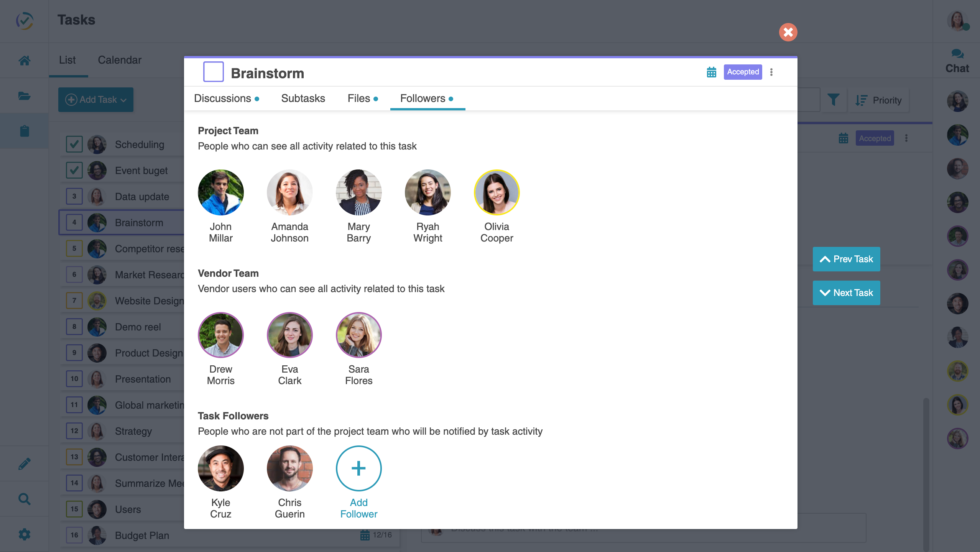980x552 pixels.
Task: Go to the Prev Task
Action: [846, 259]
